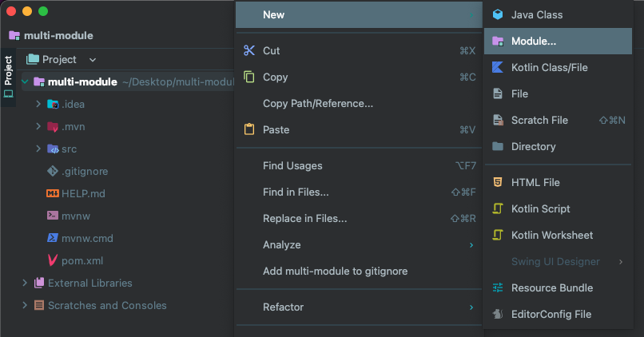Click the yellow minimize window button
The height and width of the screenshot is (337, 644).
click(27, 11)
